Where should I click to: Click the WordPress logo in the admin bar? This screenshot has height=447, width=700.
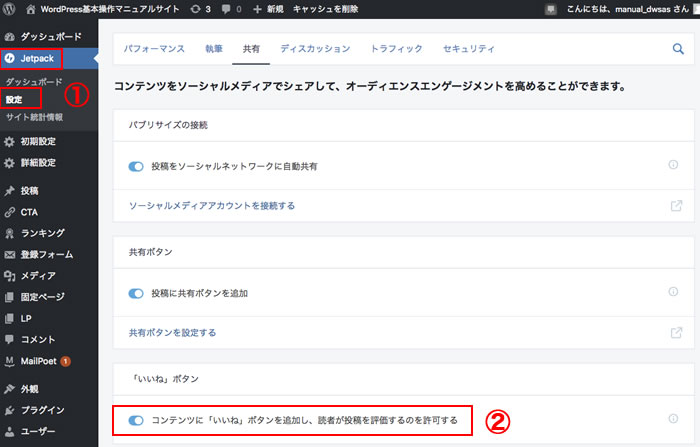[10, 8]
